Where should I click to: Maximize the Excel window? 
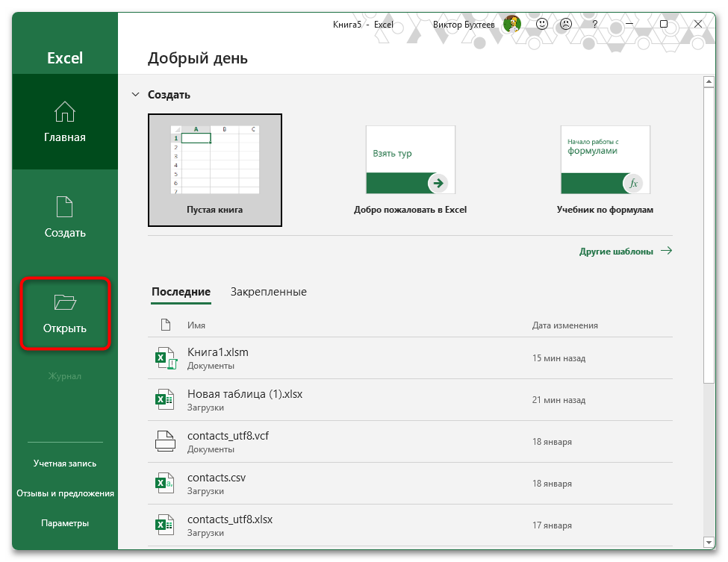click(x=664, y=24)
